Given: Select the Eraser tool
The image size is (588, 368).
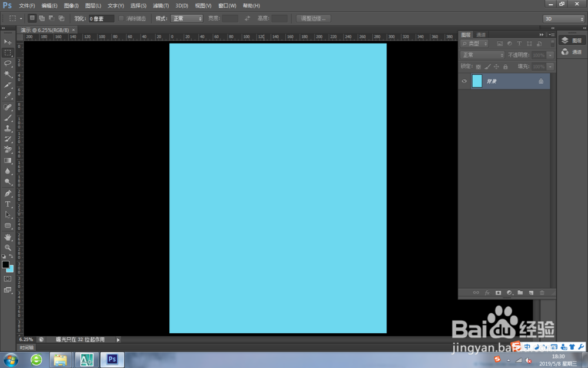Looking at the screenshot, I should point(8,150).
